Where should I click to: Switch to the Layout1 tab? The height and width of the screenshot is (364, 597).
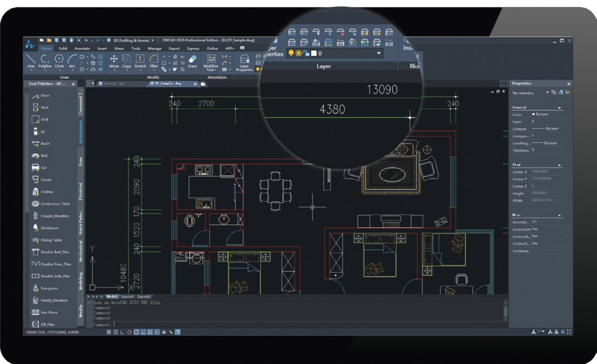click(x=128, y=297)
